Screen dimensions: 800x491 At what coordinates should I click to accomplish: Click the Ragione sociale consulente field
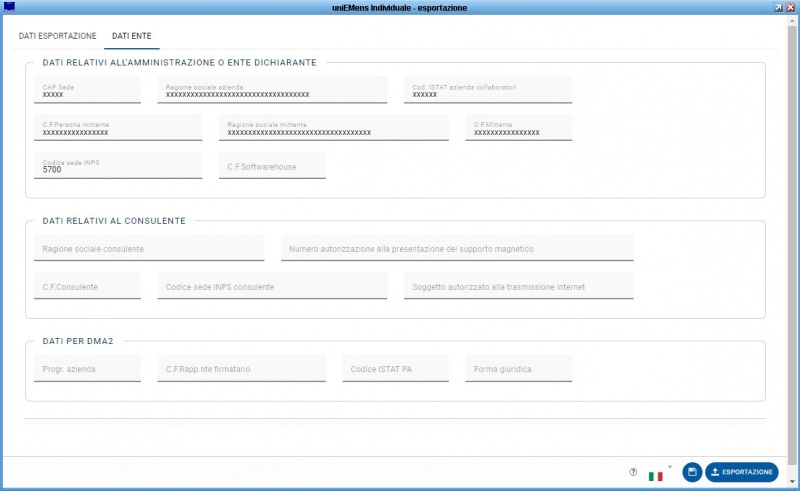[x=149, y=248]
